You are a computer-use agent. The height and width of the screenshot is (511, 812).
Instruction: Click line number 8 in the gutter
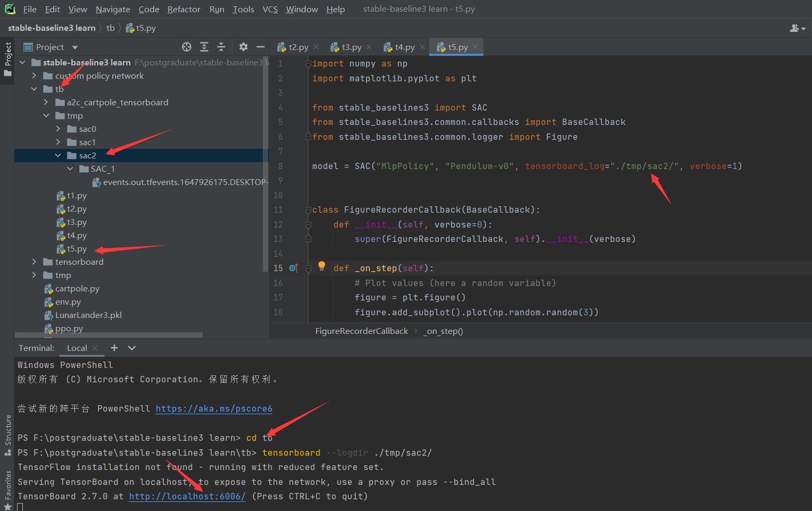(x=280, y=166)
